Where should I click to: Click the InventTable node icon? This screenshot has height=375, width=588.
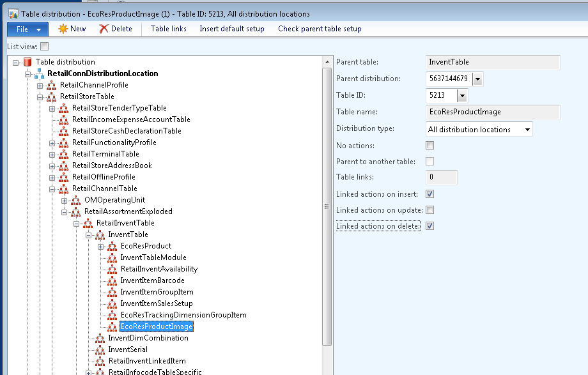(100, 234)
